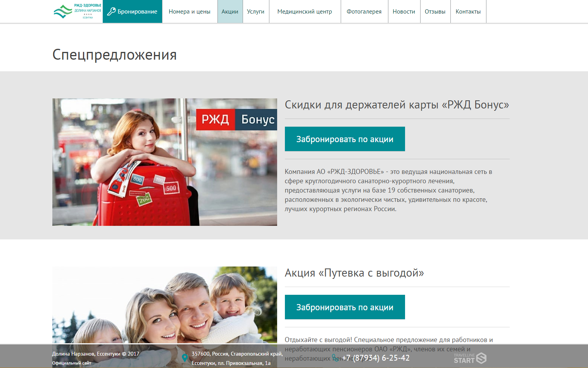The height and width of the screenshot is (368, 588).
Task: Open the Медицинский центр menu item
Action: (x=305, y=12)
